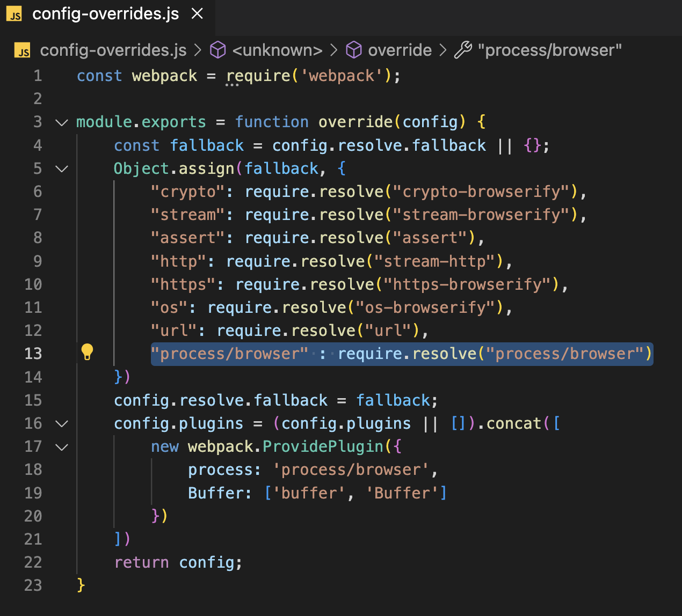Click "stream-browserify" string on line 7
The image size is (682, 616).
pyautogui.click(x=482, y=215)
